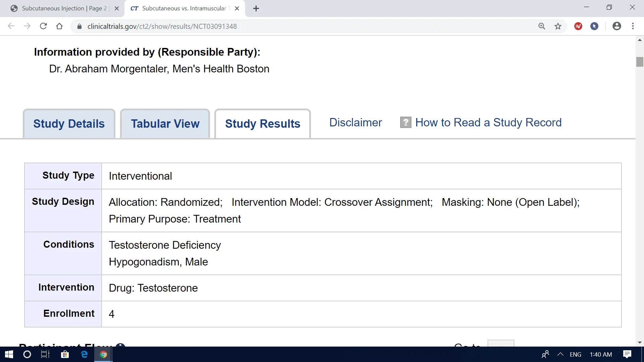Open the Disclaimer link
644x362 pixels.
click(x=355, y=122)
